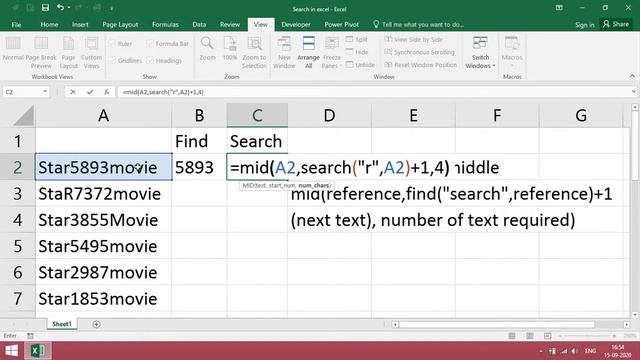
Task: Open the Power Pivot tab
Action: tap(342, 24)
